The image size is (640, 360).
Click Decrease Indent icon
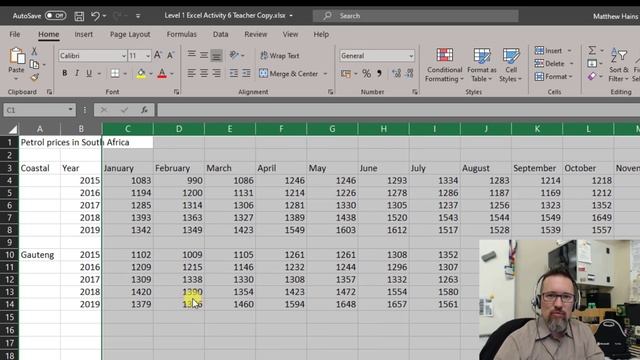click(233, 73)
